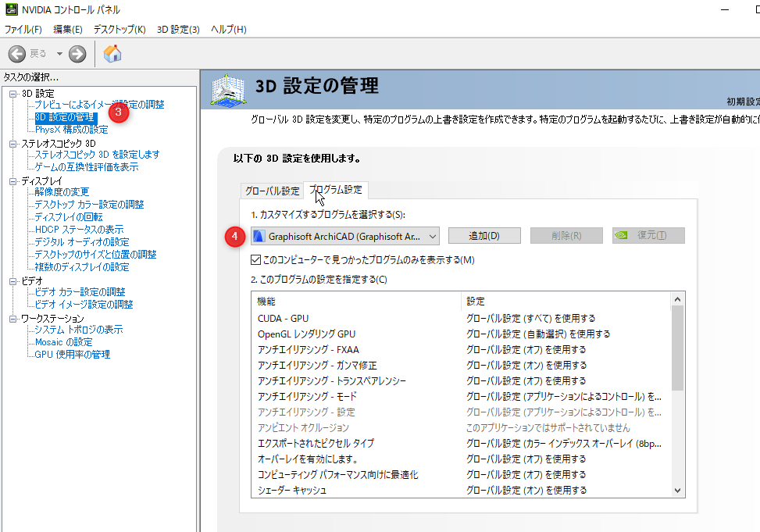Open the デスクトップ(K) menu
Image resolution: width=760 pixels, height=532 pixels.
coord(120,30)
